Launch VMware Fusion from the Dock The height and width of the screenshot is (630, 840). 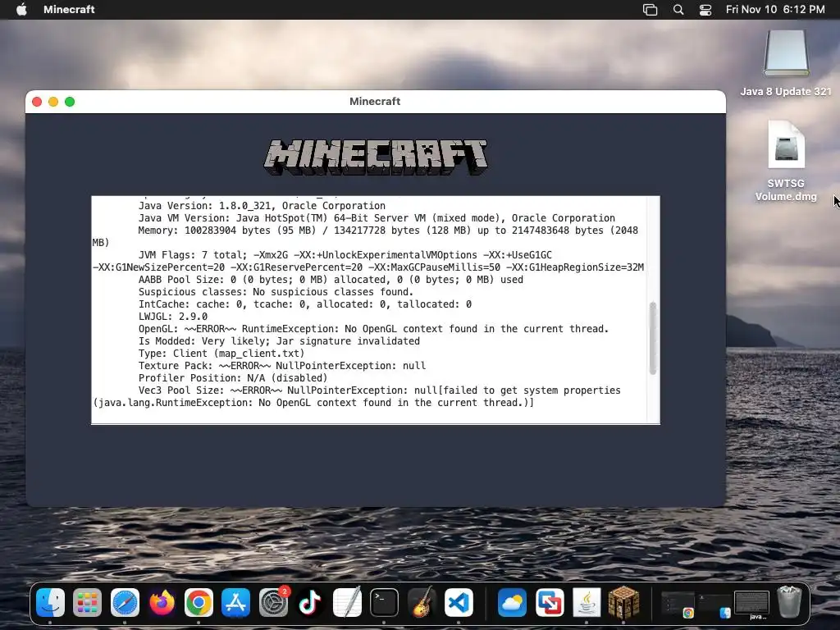point(550,603)
